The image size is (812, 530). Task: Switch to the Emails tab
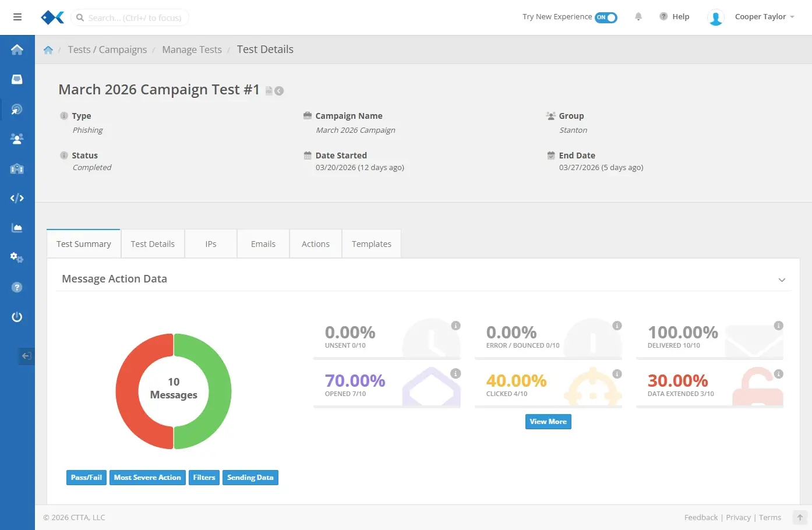point(263,244)
